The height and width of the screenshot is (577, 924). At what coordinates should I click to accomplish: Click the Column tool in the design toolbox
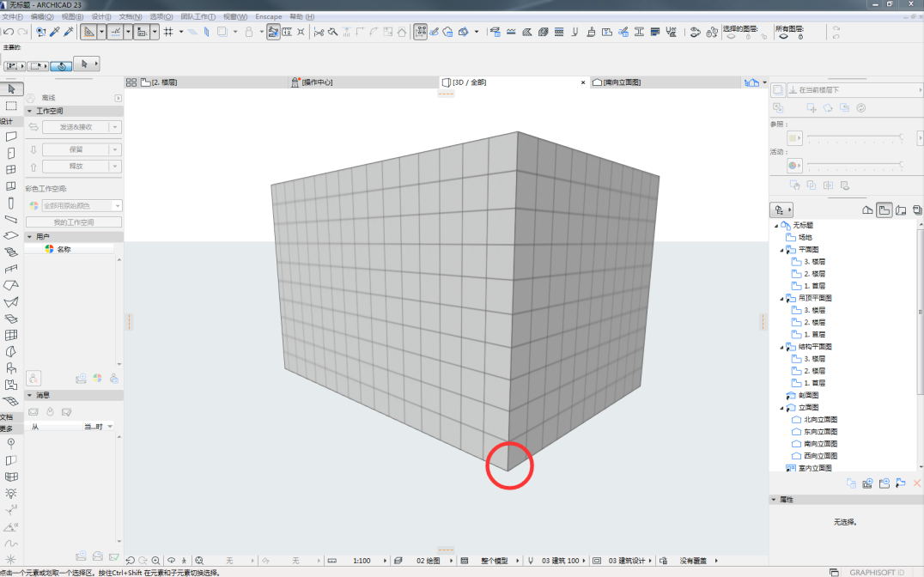(10, 203)
